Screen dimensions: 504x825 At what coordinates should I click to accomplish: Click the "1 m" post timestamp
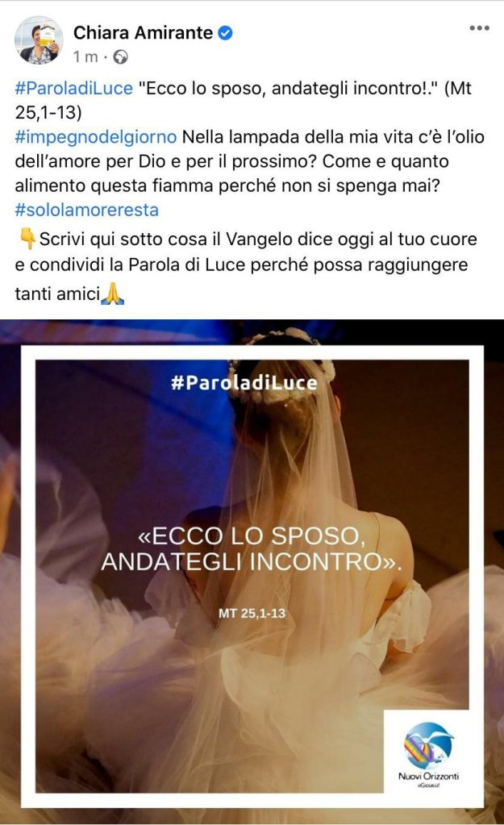click(85, 56)
